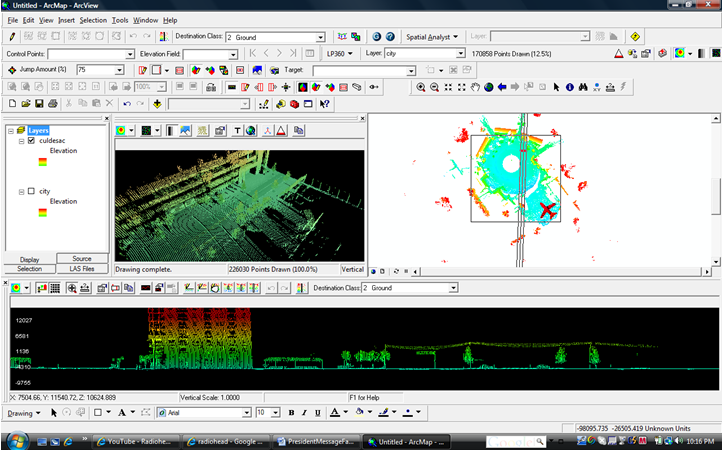Viewport: 722px width, 451px height.
Task: Click the Vertical button in 3D viewer
Action: (352, 269)
